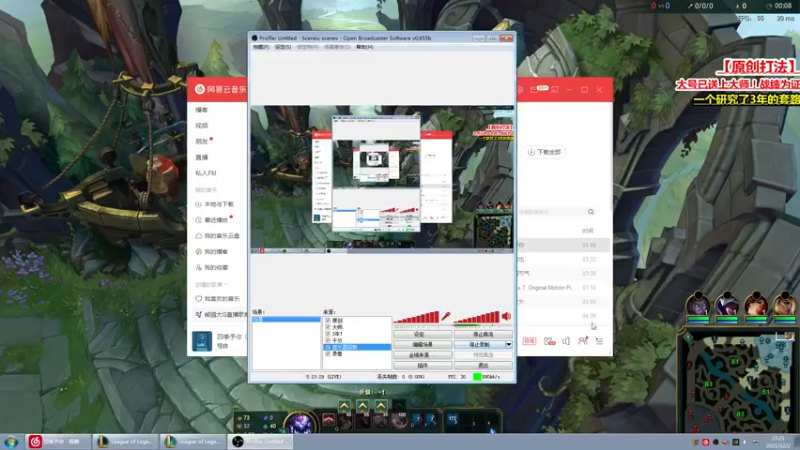
Task: Click 停止录制 to stop recording
Action: tap(479, 345)
